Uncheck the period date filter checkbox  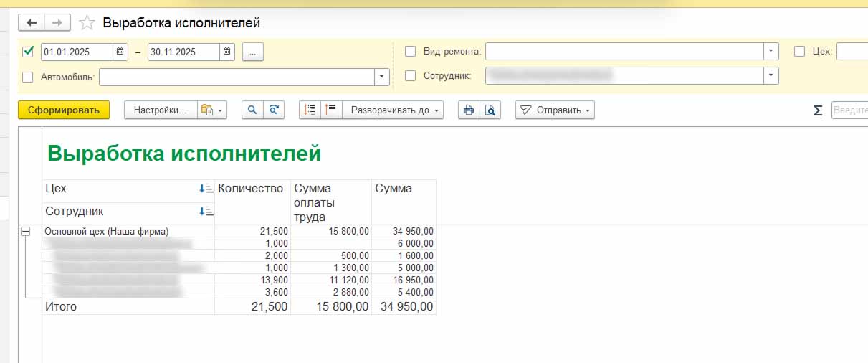click(29, 52)
